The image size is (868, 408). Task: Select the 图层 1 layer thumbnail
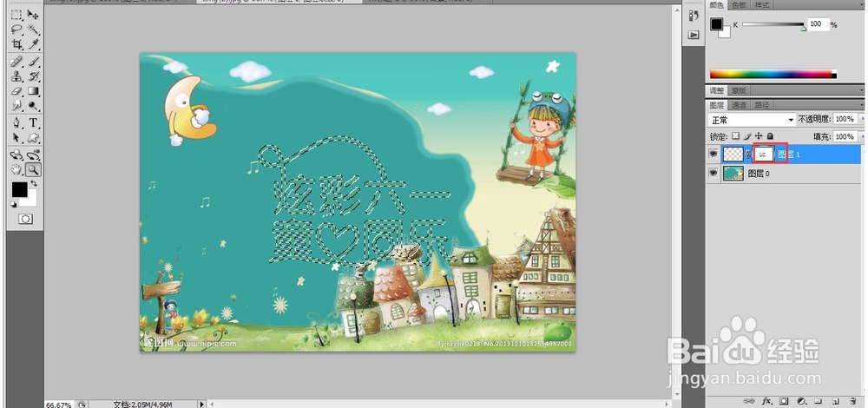[733, 155]
